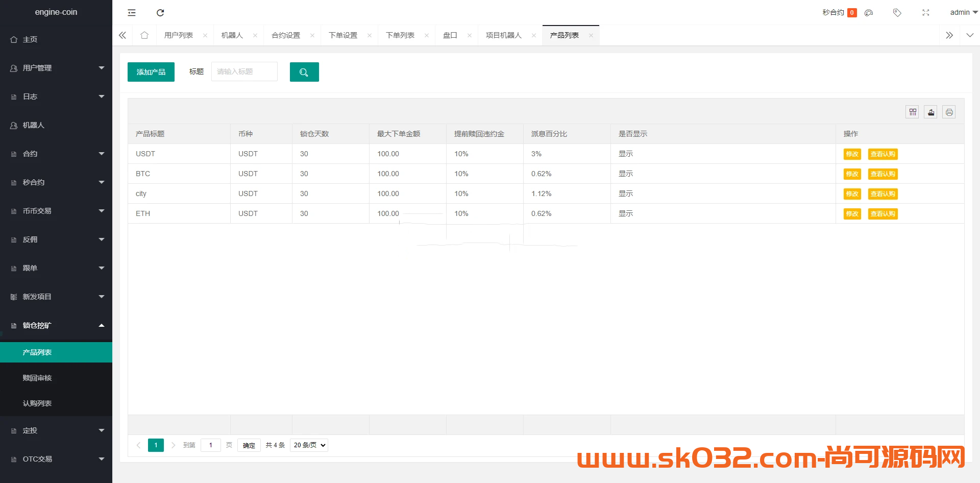Close the 下单列表 tab
The width and height of the screenshot is (980, 483).
tap(427, 35)
